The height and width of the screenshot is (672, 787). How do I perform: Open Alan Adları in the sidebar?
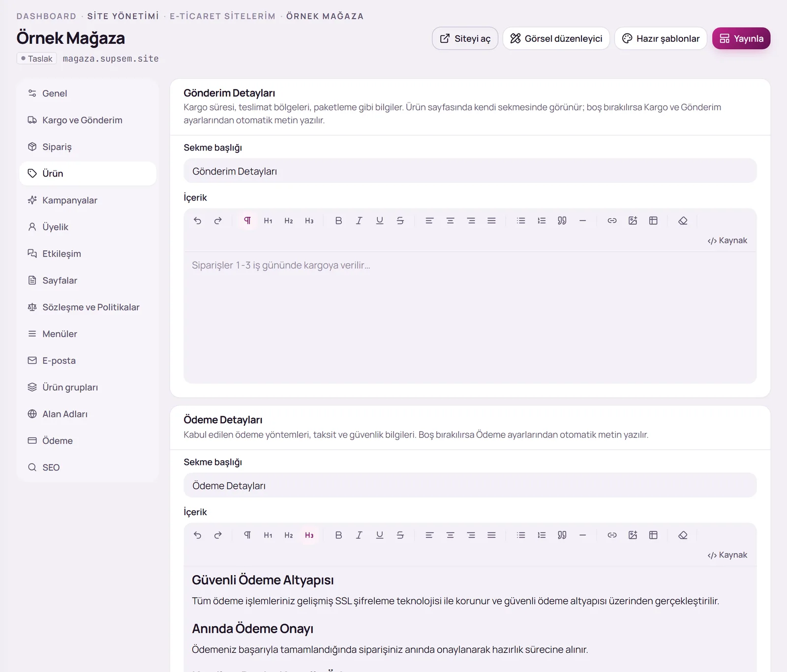(x=88, y=414)
